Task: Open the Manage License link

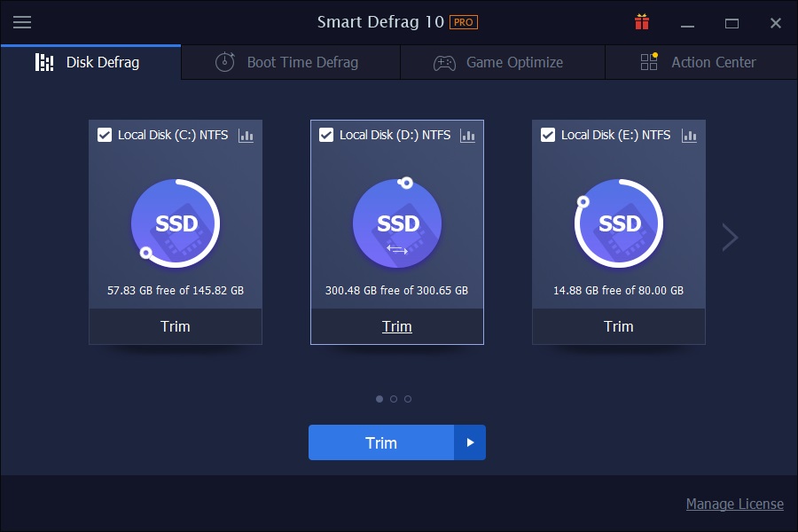Action: pyautogui.click(x=734, y=504)
